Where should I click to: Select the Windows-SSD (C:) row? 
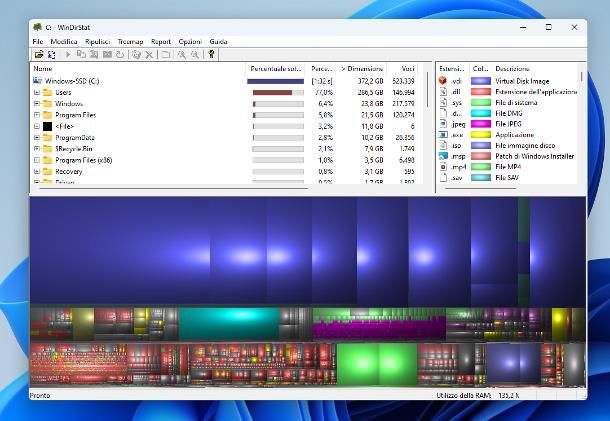tap(226, 81)
